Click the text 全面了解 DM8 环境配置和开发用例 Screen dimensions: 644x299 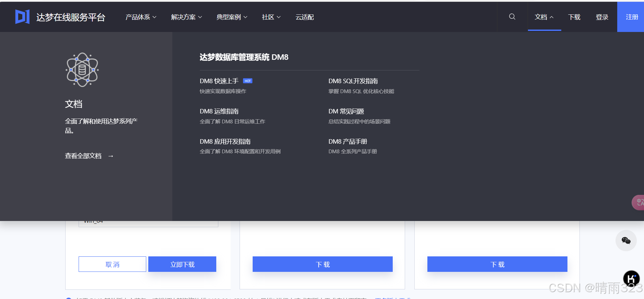point(240,152)
